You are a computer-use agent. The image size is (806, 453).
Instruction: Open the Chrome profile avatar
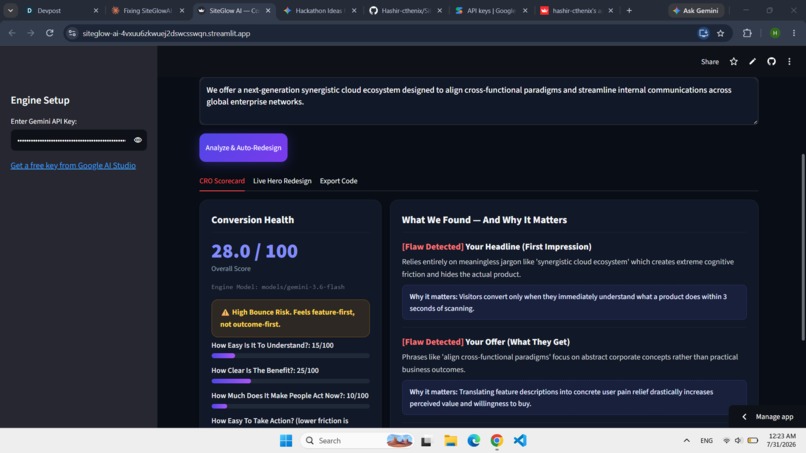tap(775, 33)
